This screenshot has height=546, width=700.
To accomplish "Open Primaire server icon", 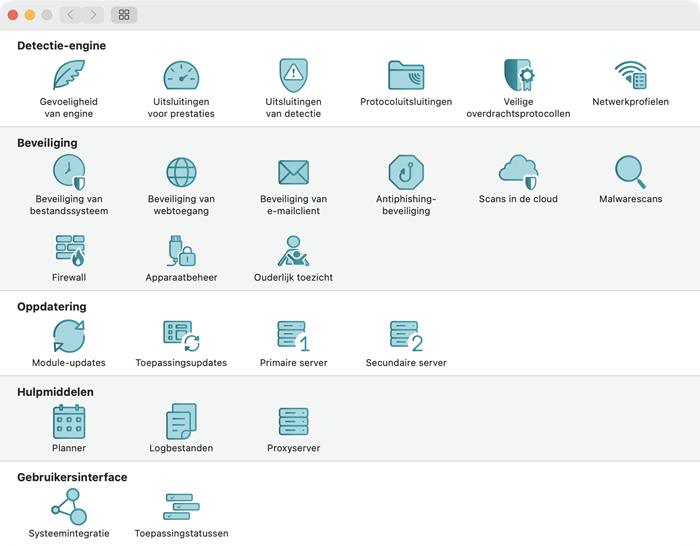I will 293,336.
